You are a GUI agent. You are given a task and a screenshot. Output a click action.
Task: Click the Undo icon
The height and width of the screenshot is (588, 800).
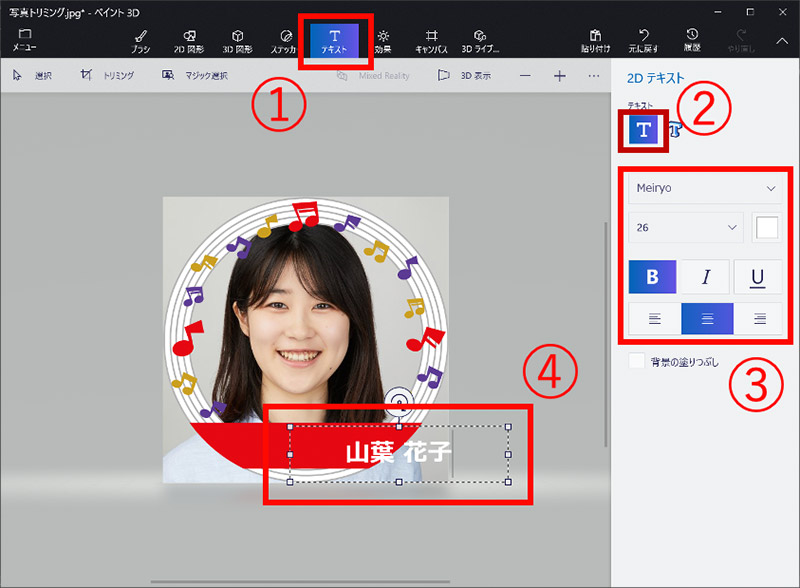pos(644,39)
